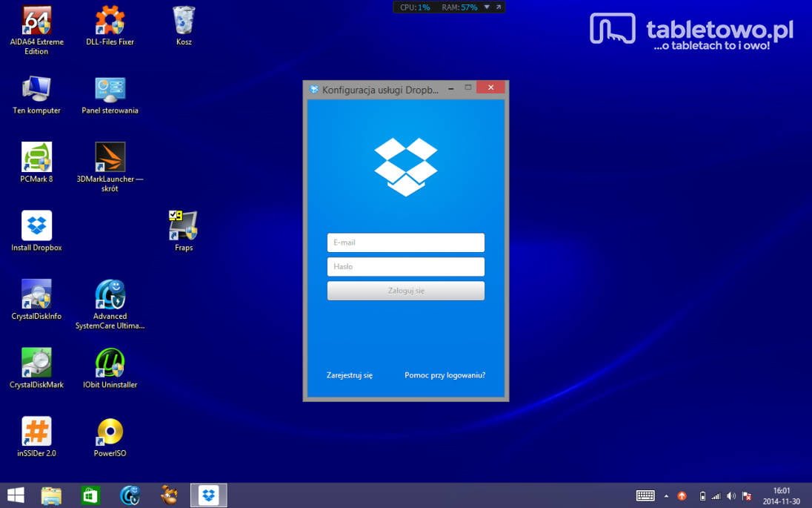Click the Install Dropbox icon

coord(36,231)
